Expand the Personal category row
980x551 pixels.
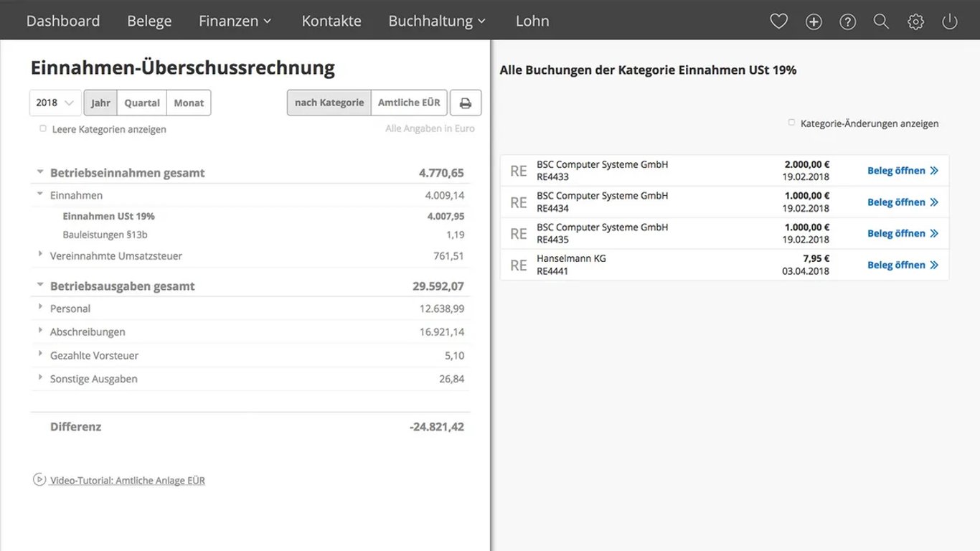pos(40,308)
